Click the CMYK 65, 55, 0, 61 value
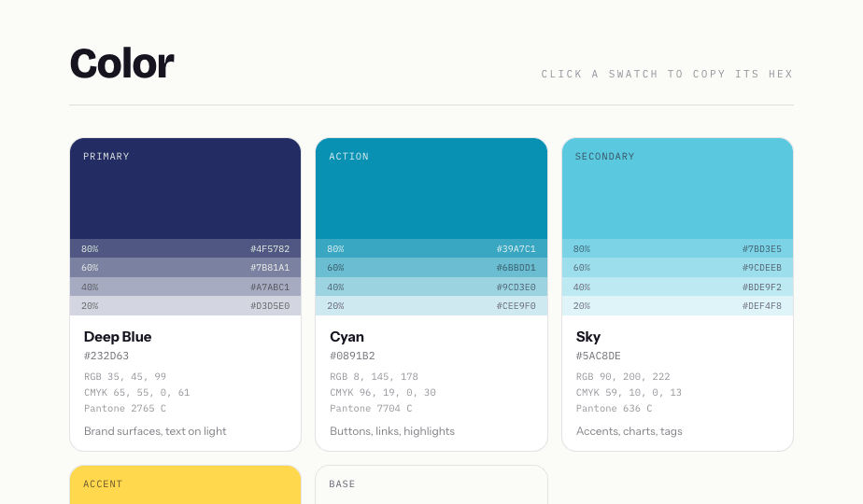The width and height of the screenshot is (863, 504). pyautogui.click(x=136, y=392)
